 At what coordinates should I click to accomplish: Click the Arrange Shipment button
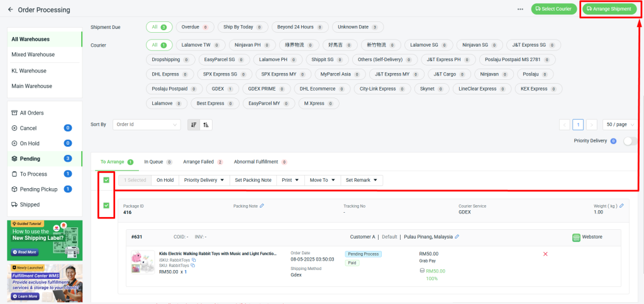point(609,9)
